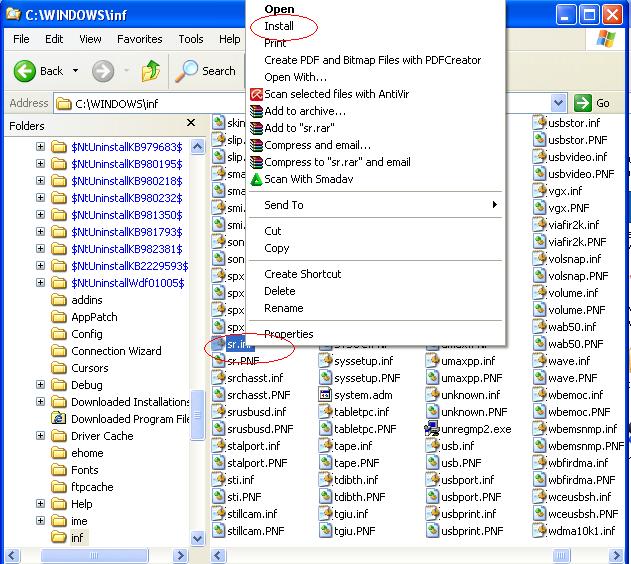Click the folder tree vertical scrollbar thumb
Viewport: 631px width, 564px height.
coord(197,415)
